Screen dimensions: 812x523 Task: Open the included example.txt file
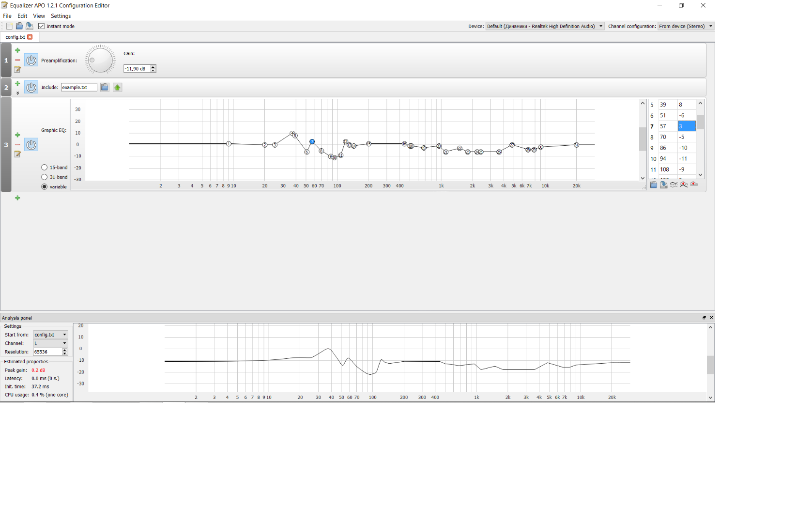click(x=117, y=87)
